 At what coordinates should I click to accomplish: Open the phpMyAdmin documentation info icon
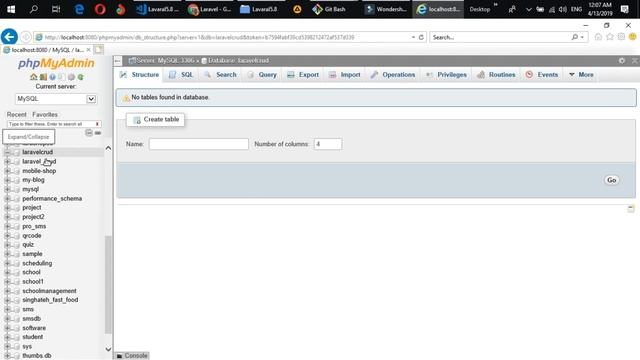pyautogui.click(x=52, y=77)
